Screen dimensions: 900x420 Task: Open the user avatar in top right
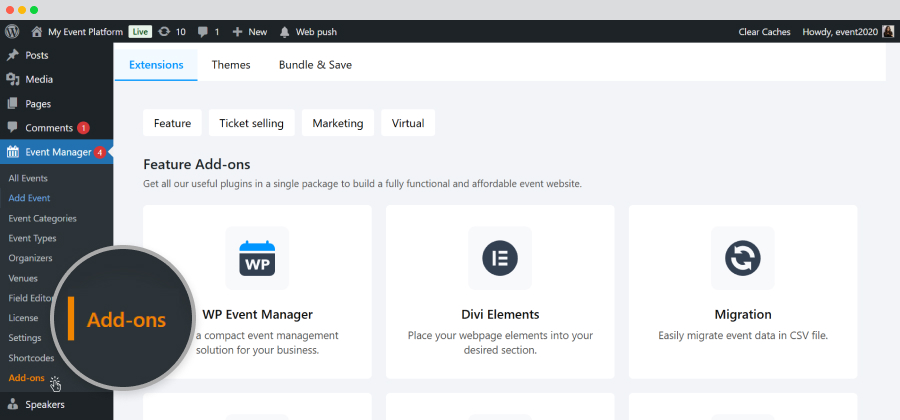pos(889,32)
